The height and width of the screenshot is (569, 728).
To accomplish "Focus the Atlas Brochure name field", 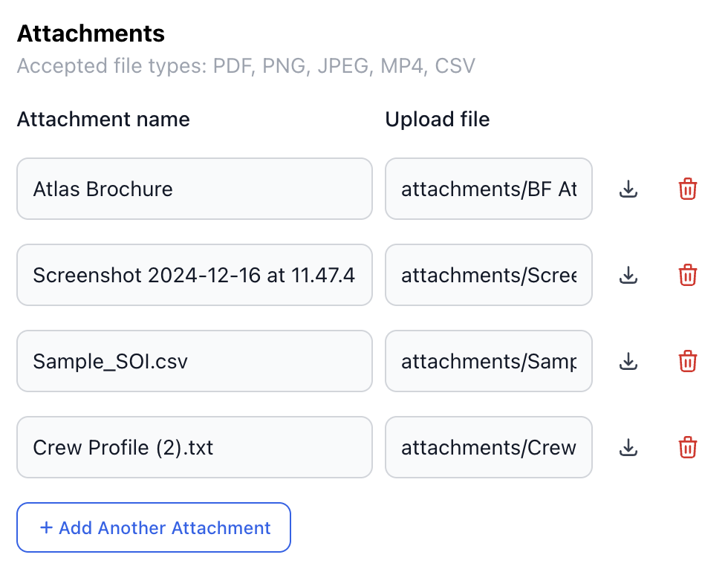I will [x=194, y=189].
